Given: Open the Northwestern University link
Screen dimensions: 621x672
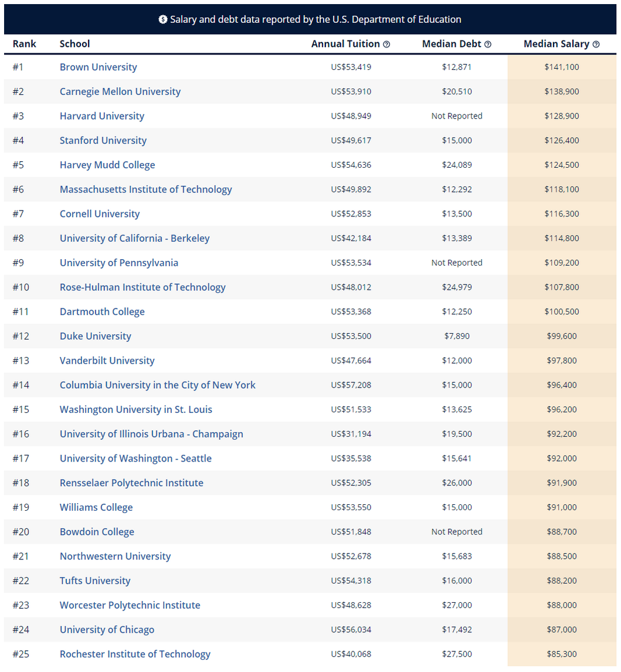Looking at the screenshot, I should [115, 556].
